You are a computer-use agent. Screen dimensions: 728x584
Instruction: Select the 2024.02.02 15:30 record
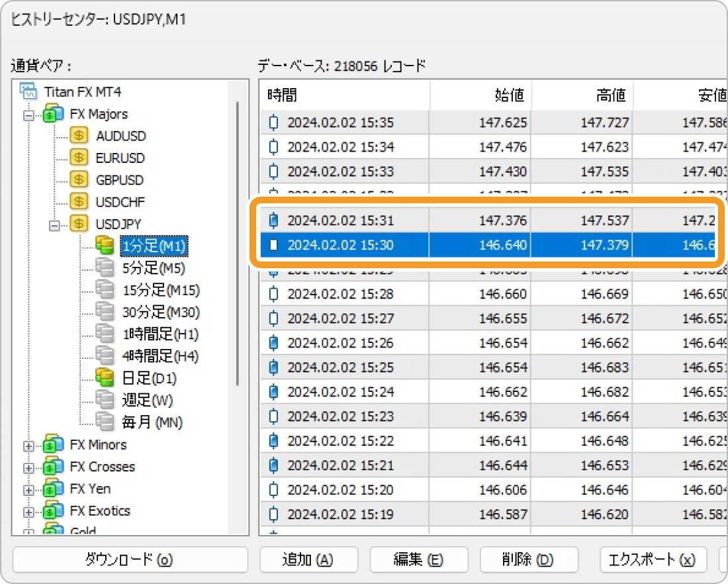tap(487, 245)
